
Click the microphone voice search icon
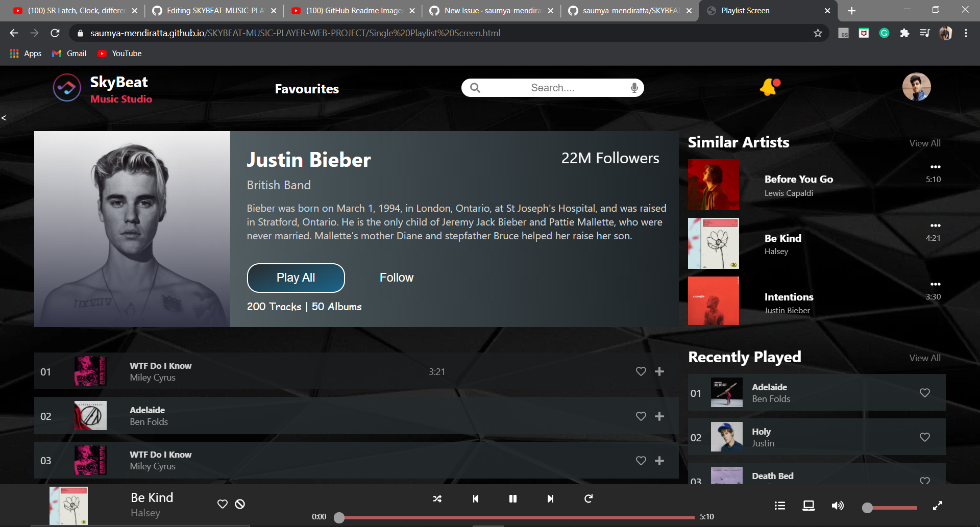[634, 88]
